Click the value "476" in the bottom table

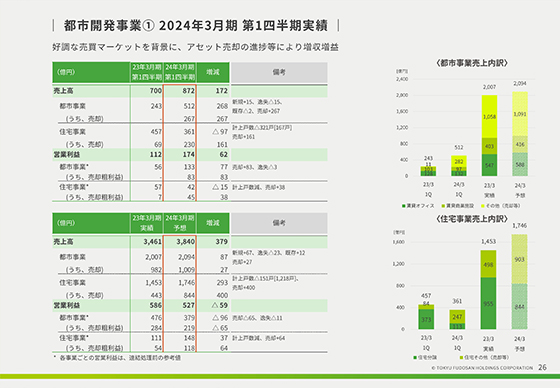pos(156,318)
